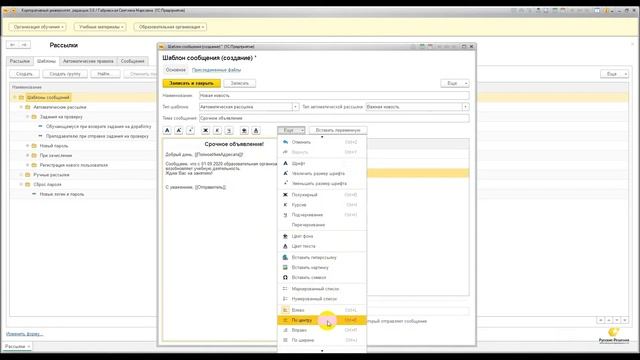Click Найти button in Рассылки window
Image resolution: width=640 pixels, height=360 pixels.
[105, 74]
